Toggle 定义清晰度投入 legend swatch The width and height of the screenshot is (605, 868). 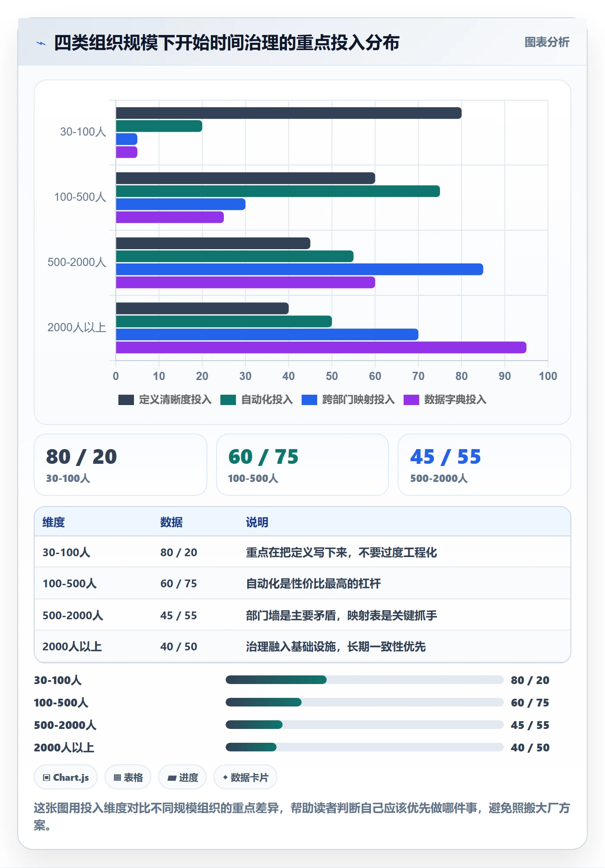coord(126,400)
